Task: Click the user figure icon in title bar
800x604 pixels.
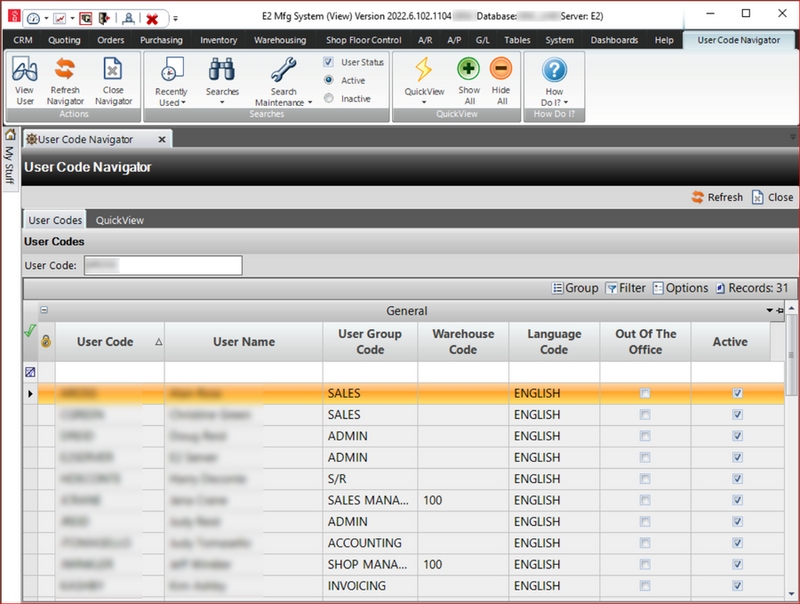Action: (129, 19)
